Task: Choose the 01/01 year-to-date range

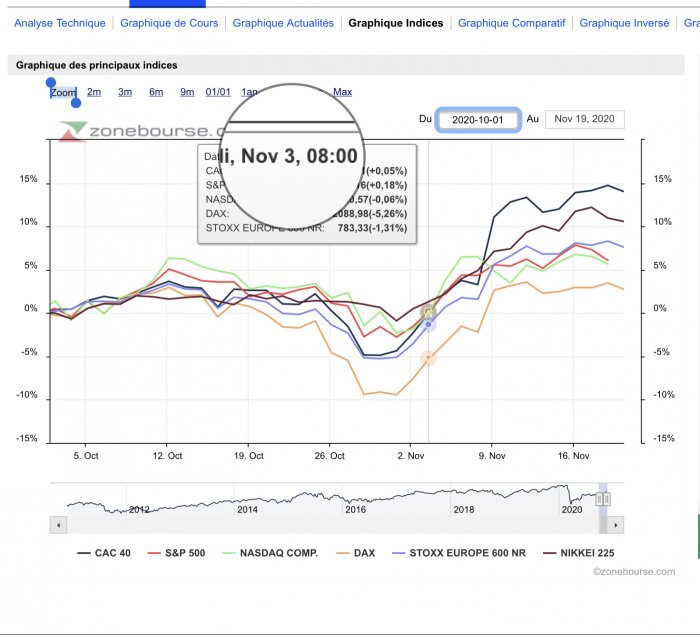Action: coord(218,92)
